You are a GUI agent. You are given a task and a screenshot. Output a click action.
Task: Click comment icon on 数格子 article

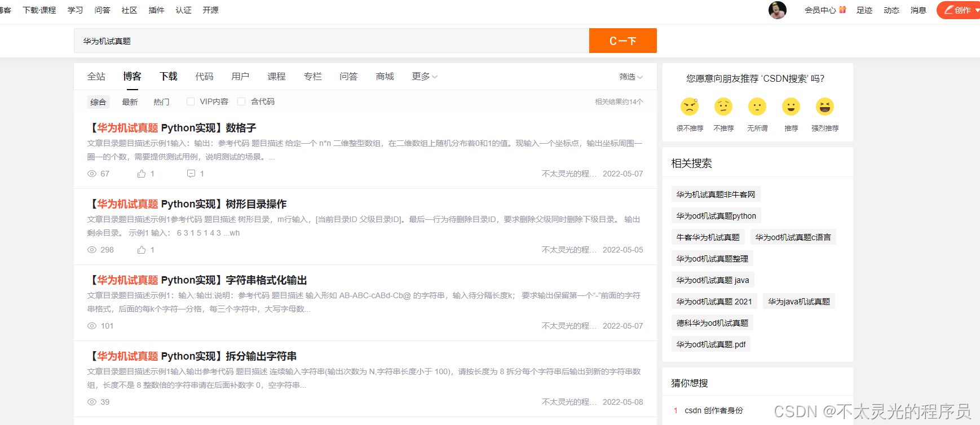[191, 174]
